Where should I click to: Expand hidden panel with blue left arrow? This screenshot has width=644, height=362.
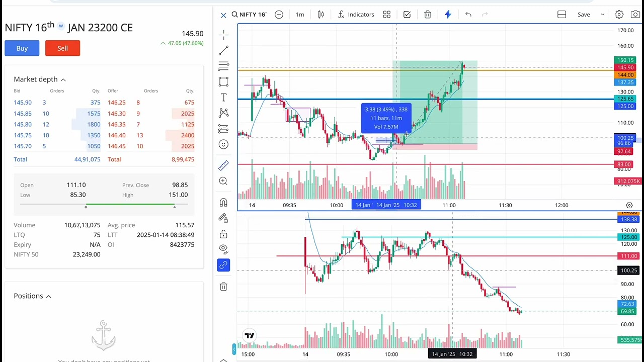coord(233,348)
